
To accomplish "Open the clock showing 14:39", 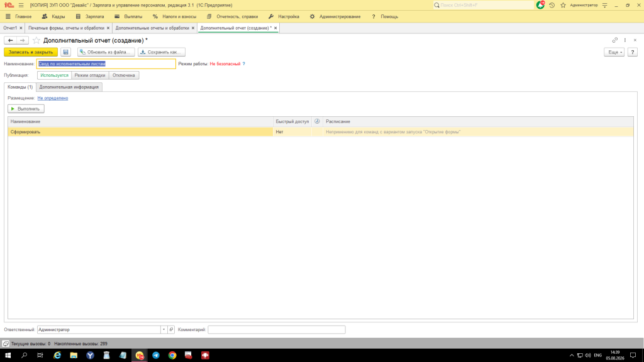I will pyautogui.click(x=615, y=356).
